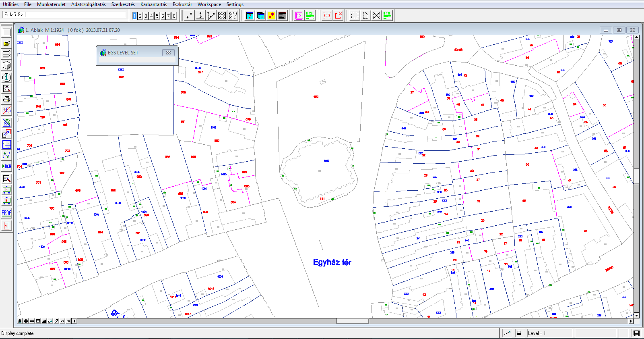The image size is (644, 339).
Task: Open the Karbantartás menu
Action: pyautogui.click(x=154, y=4)
